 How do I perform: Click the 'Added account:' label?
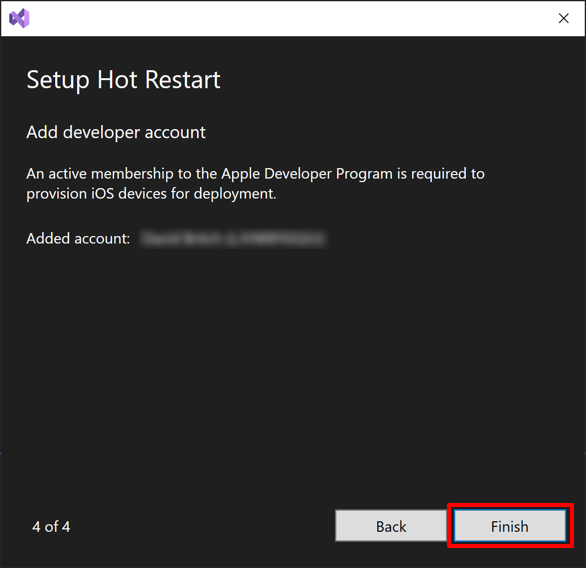tap(78, 238)
